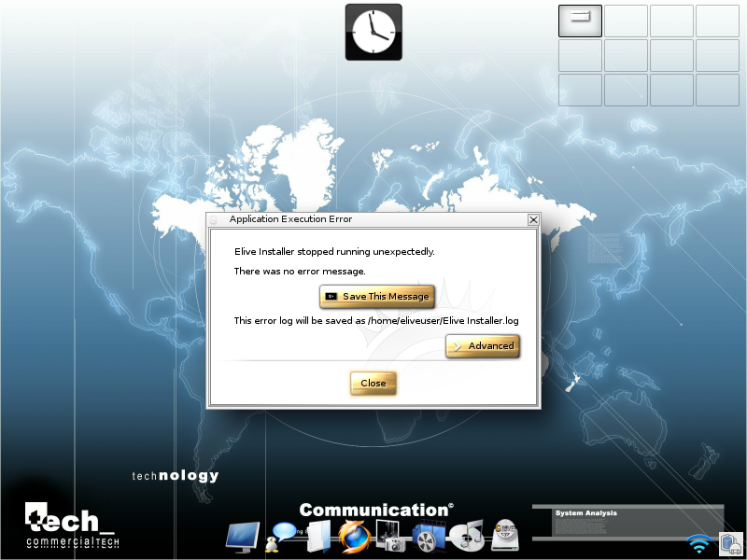Dismiss the dialog with the Close button
The height and width of the screenshot is (560, 747).
(373, 384)
